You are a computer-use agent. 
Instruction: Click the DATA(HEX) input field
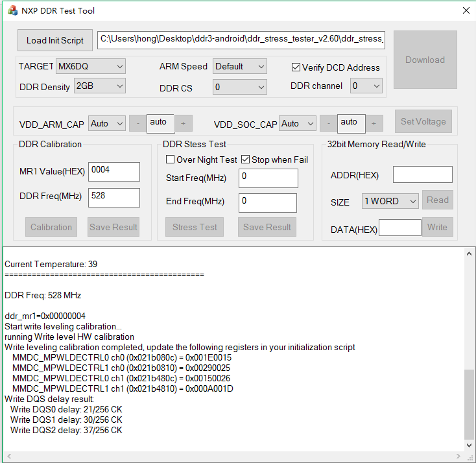coord(400,228)
